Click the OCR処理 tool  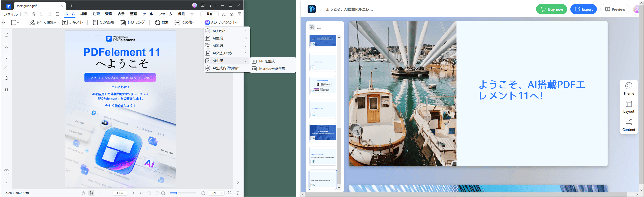click(x=104, y=22)
